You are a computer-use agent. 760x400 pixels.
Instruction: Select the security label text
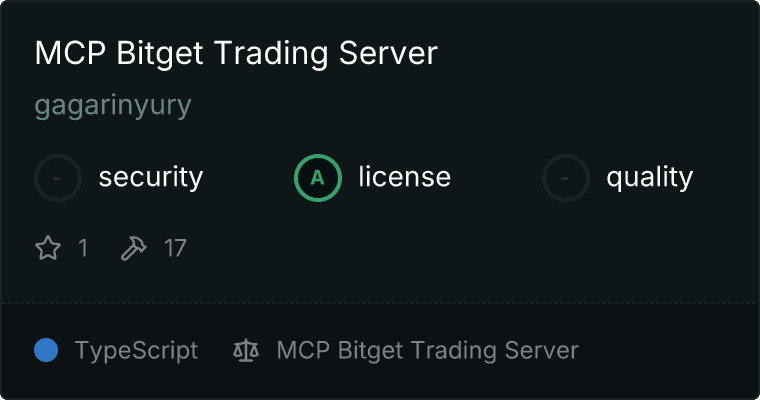(151, 176)
